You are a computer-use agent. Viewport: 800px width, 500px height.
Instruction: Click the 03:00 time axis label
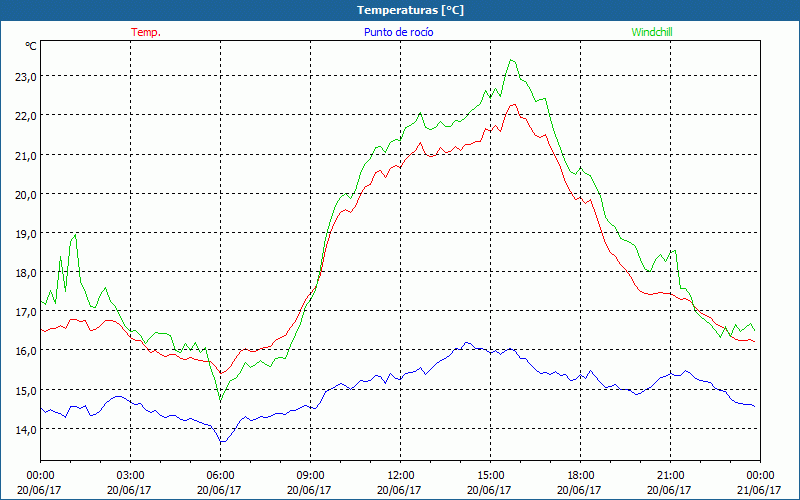click(x=131, y=476)
